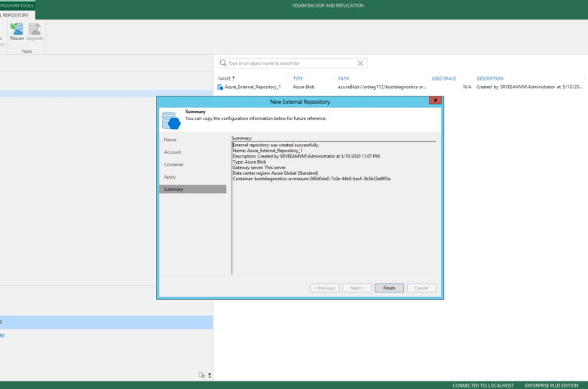Click the 'Data center region' summary line
Viewport: 588px width, 389px height.
pos(275,173)
